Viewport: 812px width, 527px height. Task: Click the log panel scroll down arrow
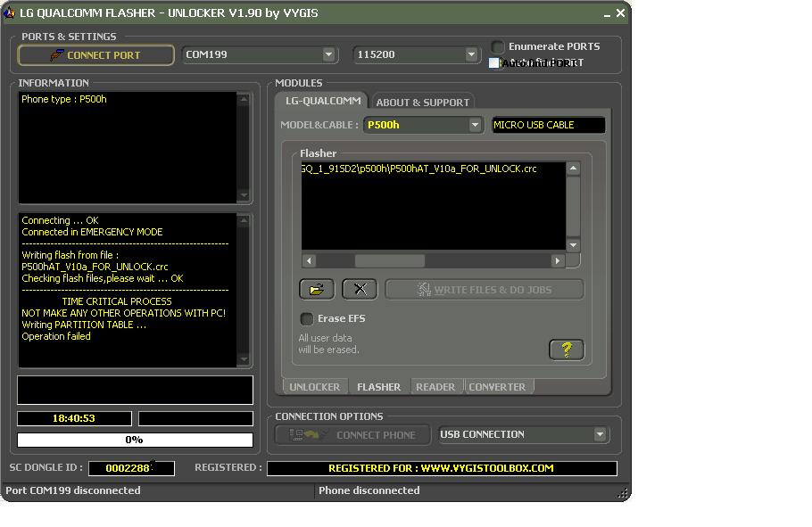[244, 359]
